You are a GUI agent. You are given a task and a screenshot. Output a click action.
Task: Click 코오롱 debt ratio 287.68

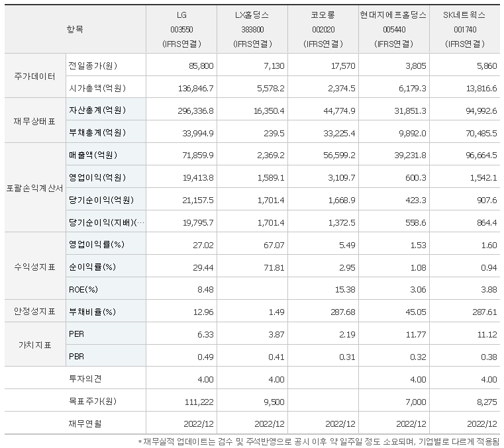coord(343,312)
